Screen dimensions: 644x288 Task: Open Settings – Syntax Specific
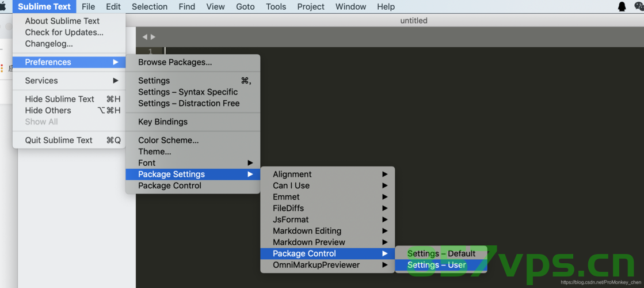click(193, 92)
